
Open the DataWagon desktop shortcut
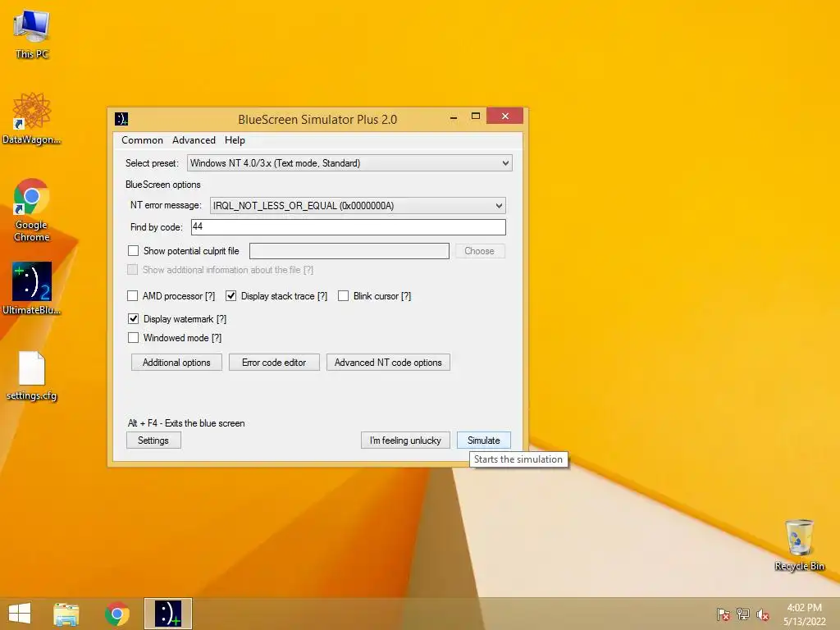pyautogui.click(x=32, y=118)
